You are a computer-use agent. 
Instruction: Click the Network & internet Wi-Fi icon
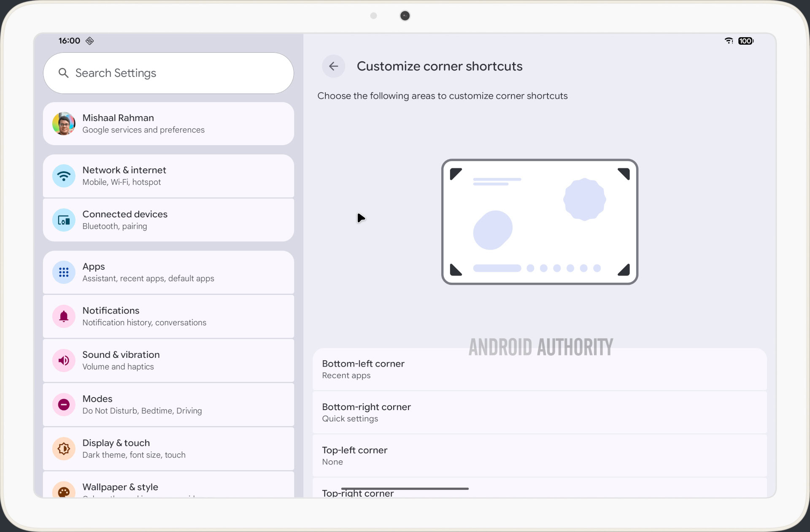(x=64, y=176)
